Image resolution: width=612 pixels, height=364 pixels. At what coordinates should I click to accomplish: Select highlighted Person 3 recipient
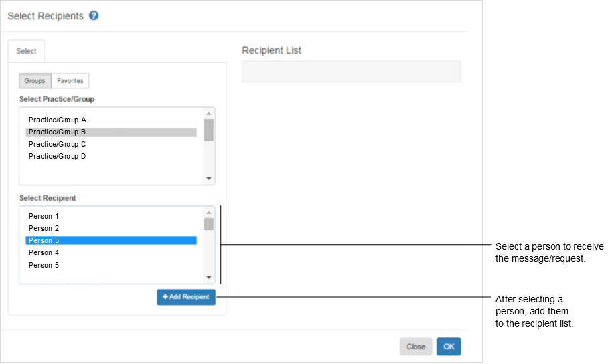tap(44, 240)
